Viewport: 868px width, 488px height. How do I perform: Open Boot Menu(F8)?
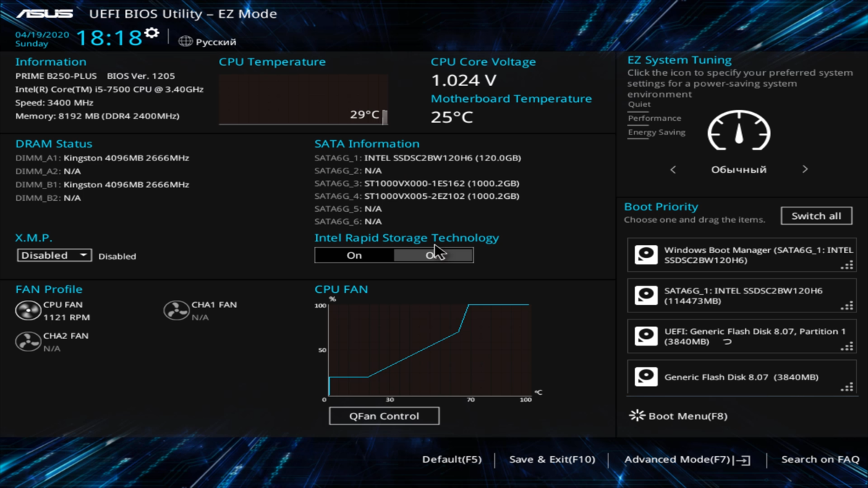pyautogui.click(x=688, y=416)
